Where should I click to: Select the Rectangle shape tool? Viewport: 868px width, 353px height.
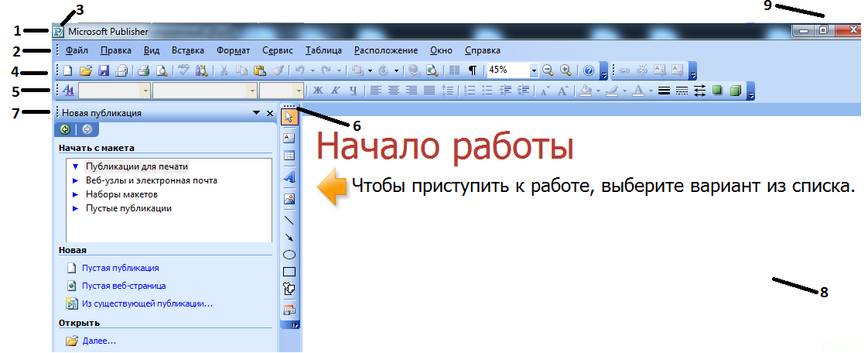[289, 272]
